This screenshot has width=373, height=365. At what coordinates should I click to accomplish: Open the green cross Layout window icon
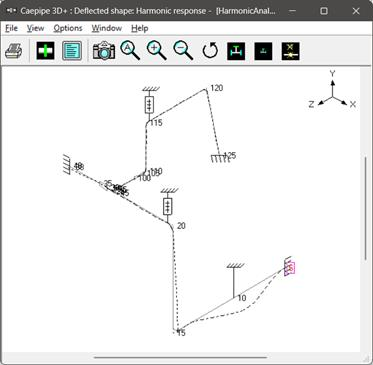click(x=45, y=51)
